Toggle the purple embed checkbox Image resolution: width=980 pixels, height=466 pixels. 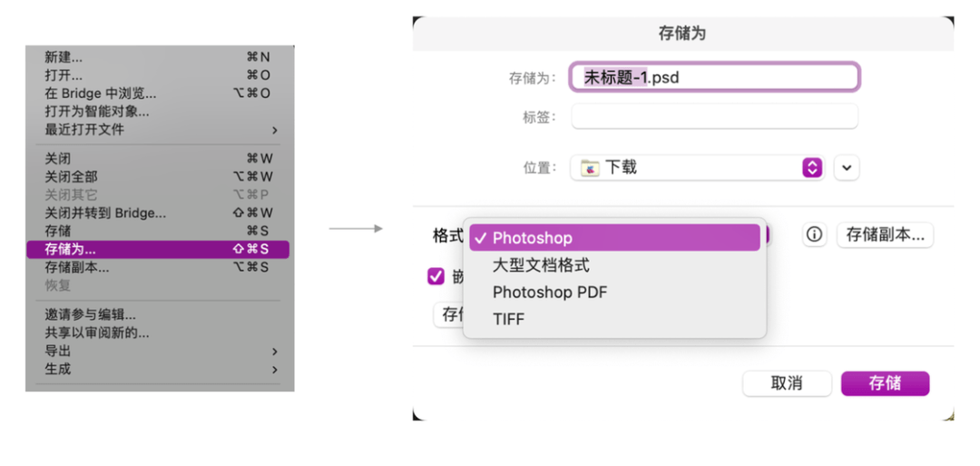[435, 276]
